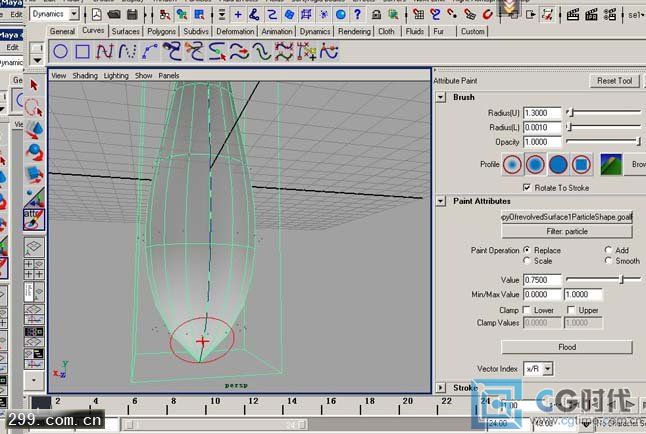
Task: Choose the first soft Gaussian brush profile
Action: [x=512, y=164]
